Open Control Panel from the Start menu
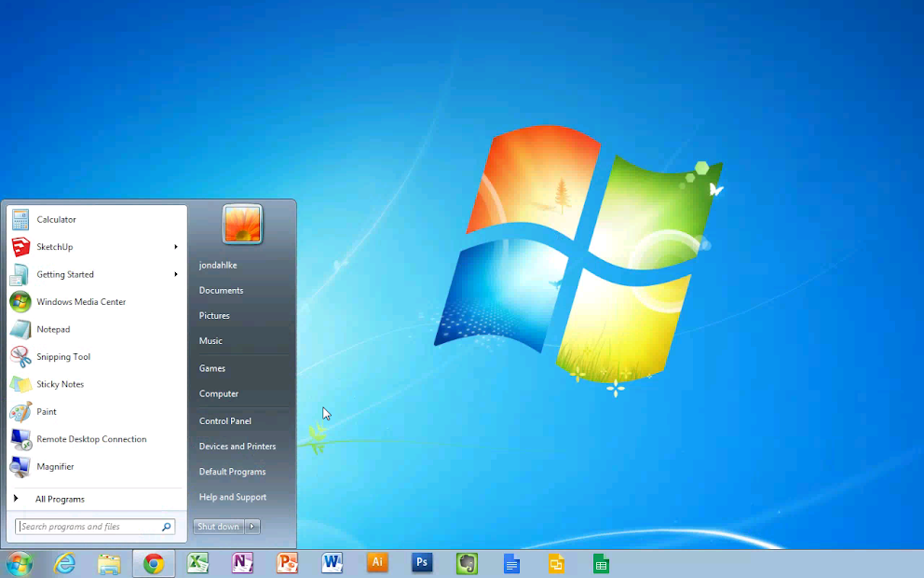 point(224,420)
